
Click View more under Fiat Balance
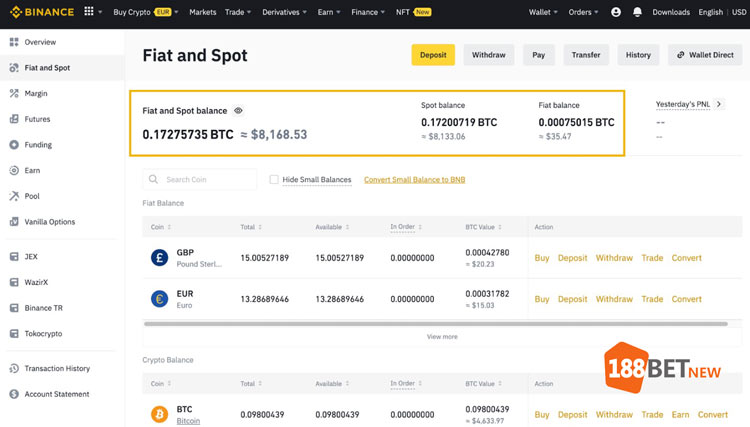click(442, 337)
